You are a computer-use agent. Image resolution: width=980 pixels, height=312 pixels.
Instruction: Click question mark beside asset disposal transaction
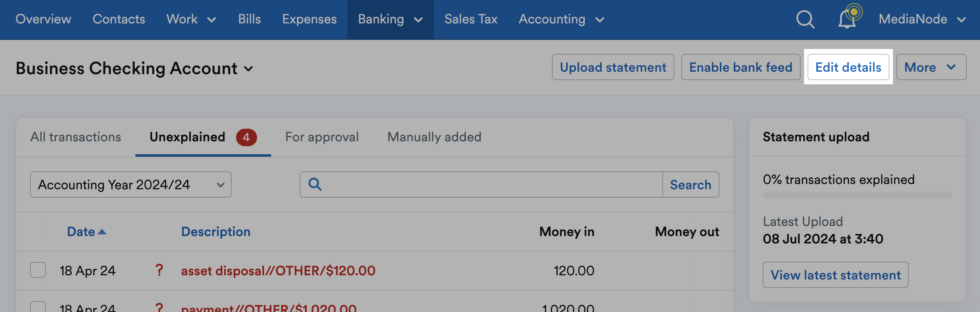tap(159, 270)
